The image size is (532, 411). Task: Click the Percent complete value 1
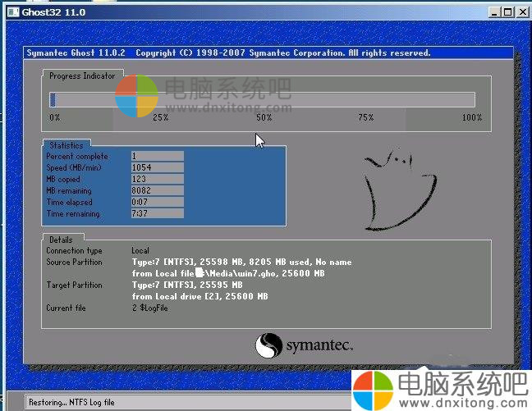coord(158,156)
